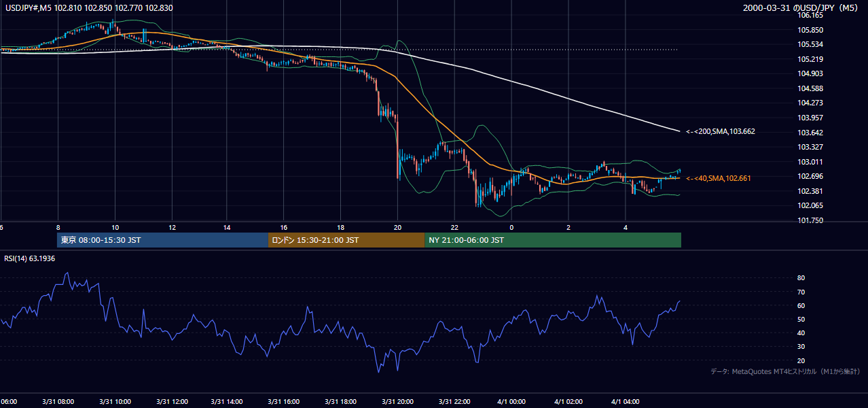Click the MetaQuotes MT4 data source note

785,372
